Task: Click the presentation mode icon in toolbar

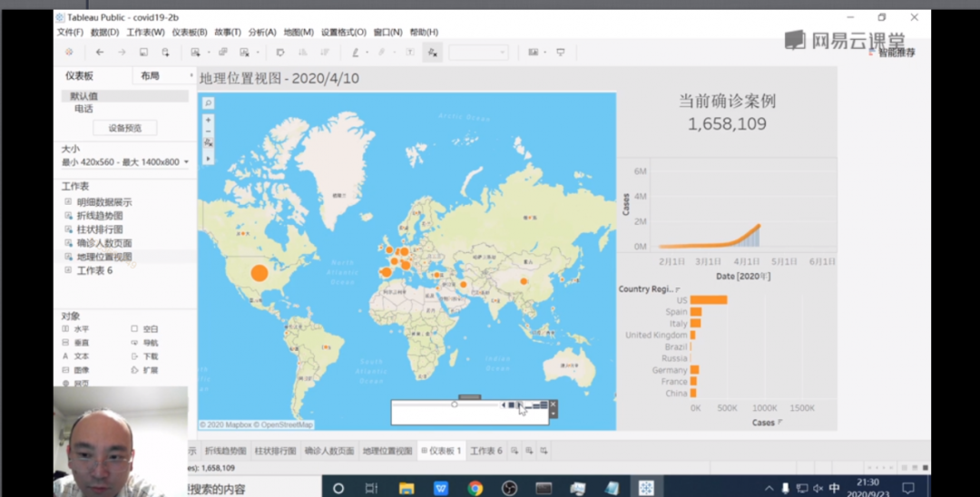Action: 560,53
